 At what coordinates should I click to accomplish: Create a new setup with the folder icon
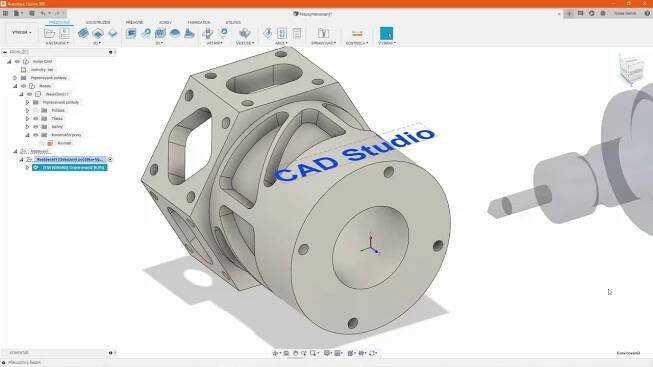49,33
